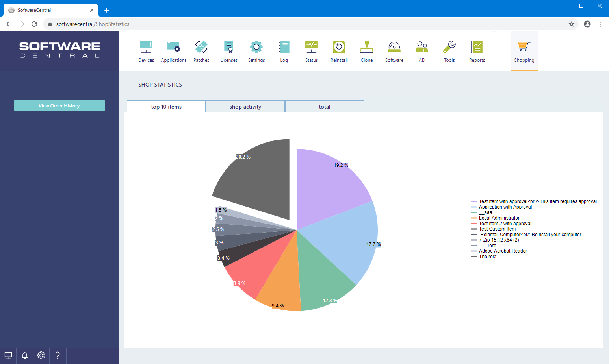Toggle 'Local Administrator' legend entry
609x364 pixels.
coord(499,218)
